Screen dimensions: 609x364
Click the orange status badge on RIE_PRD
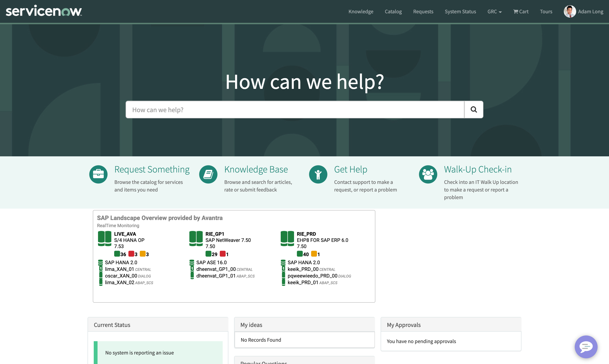pyautogui.click(x=314, y=254)
